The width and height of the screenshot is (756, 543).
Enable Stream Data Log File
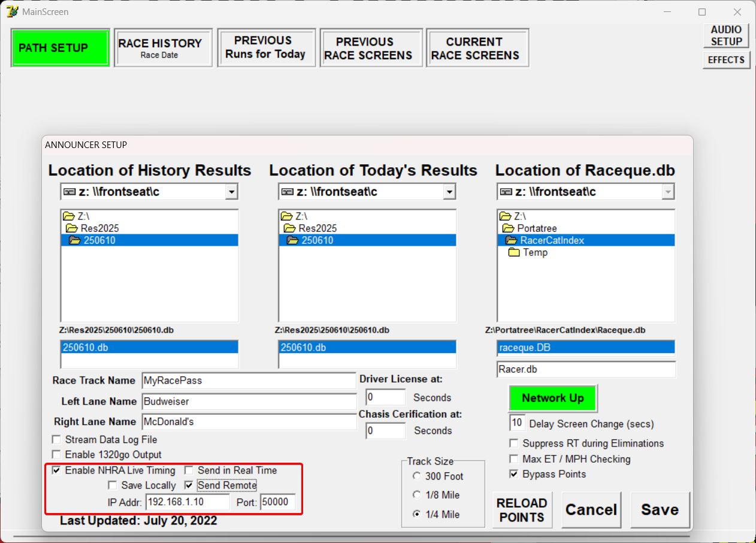tap(56, 439)
